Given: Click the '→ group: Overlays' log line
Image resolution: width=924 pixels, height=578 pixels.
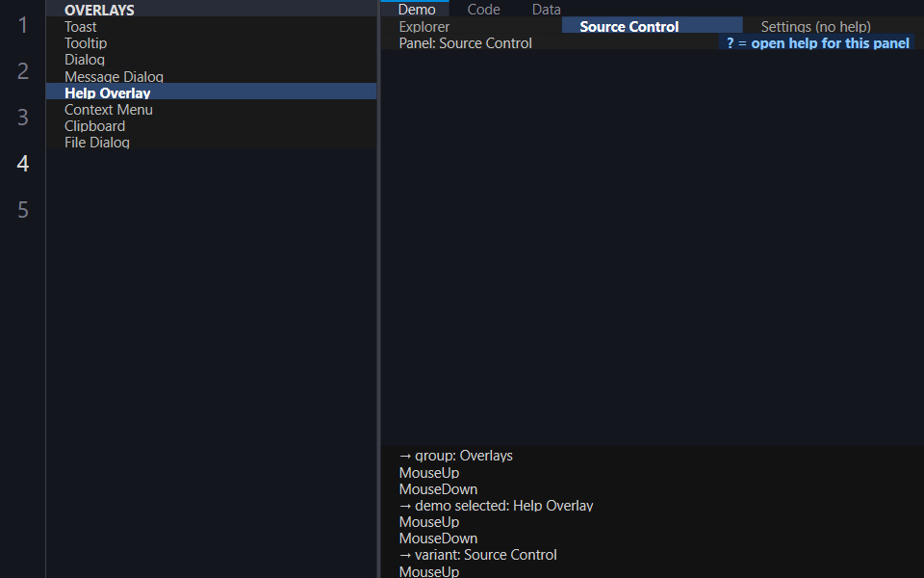Looking at the screenshot, I should (455, 456).
